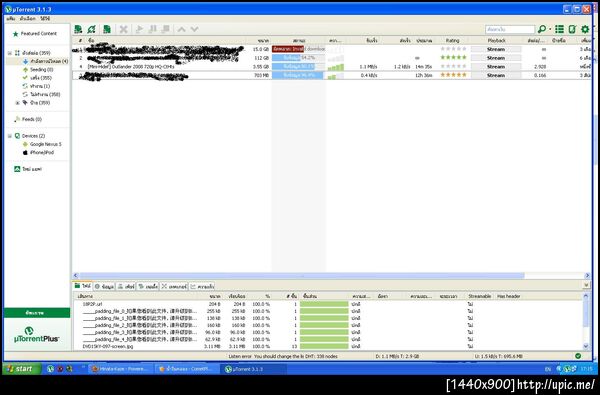
Task: Sort by the Rating column header
Action: pos(453,40)
